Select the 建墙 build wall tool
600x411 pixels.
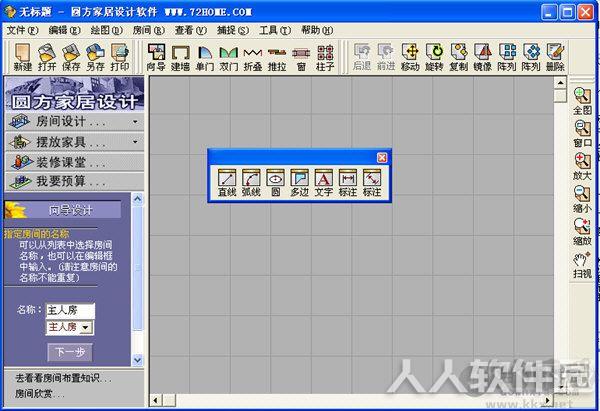click(180, 57)
